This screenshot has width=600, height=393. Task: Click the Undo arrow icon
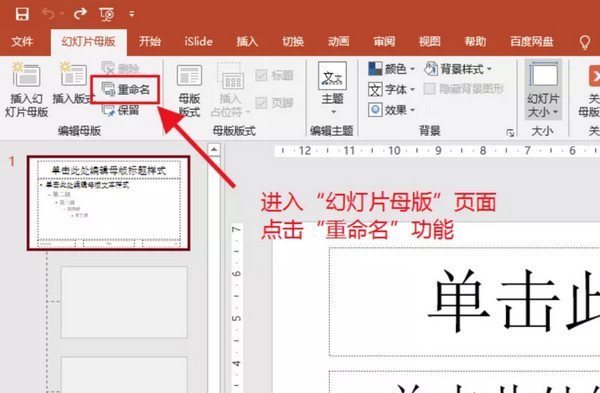[x=48, y=14]
